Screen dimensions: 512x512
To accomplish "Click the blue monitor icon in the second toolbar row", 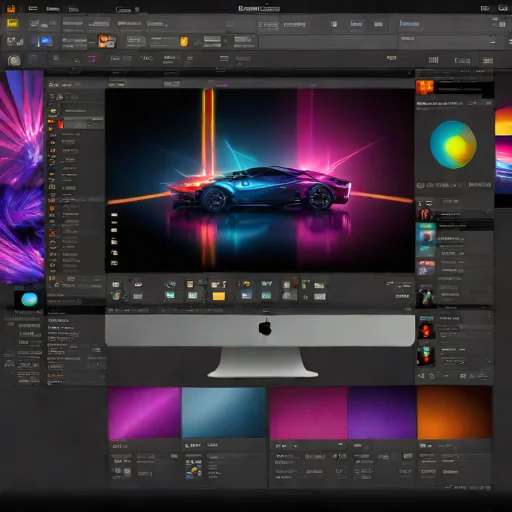I will coord(46,41).
